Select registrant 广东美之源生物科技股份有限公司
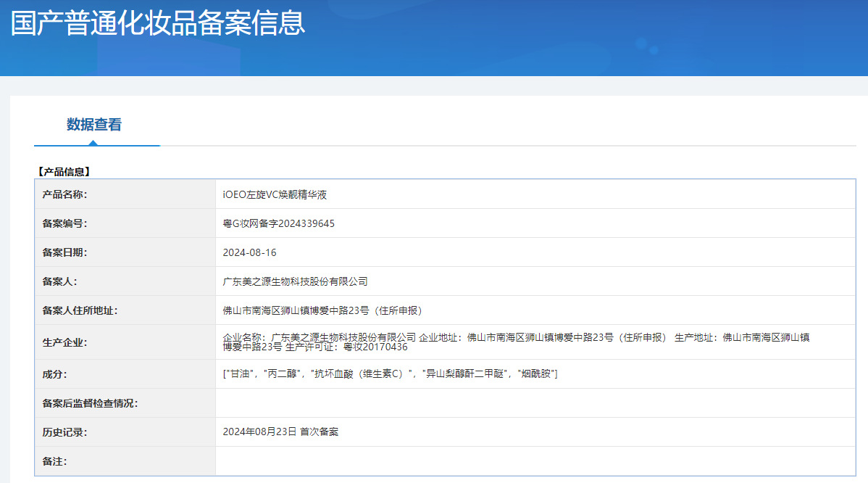 295,281
